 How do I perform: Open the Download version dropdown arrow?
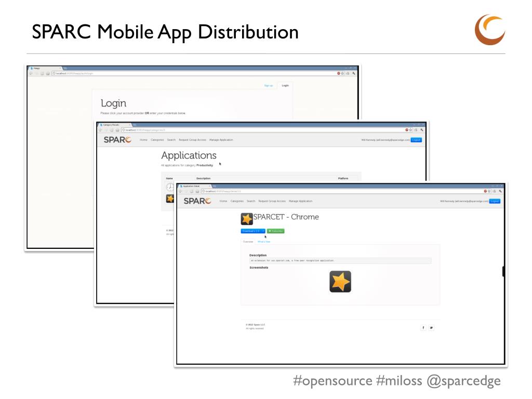[263, 231]
